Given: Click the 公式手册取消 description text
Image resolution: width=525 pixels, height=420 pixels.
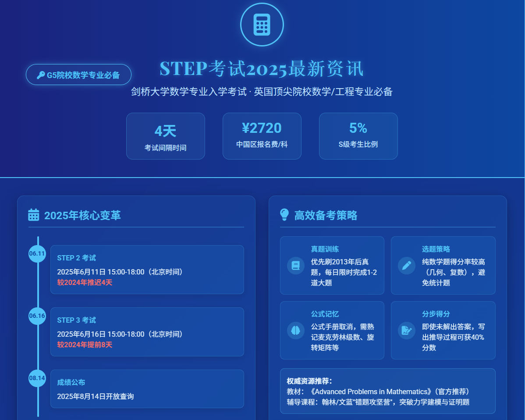Looking at the screenshot, I should [x=343, y=337].
